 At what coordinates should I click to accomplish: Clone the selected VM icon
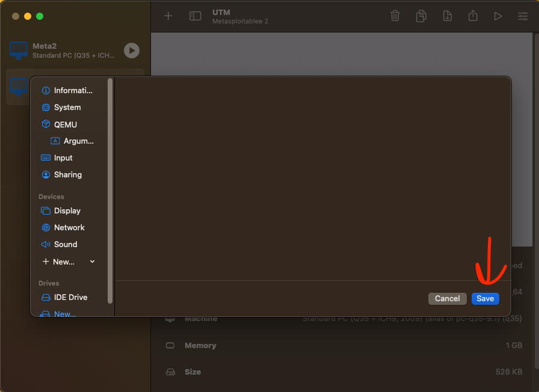click(x=421, y=16)
